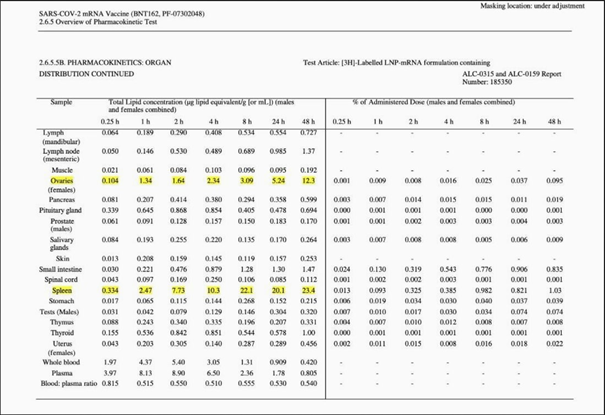Click the Pituitary gland 2 h value 0.868

tap(178, 211)
